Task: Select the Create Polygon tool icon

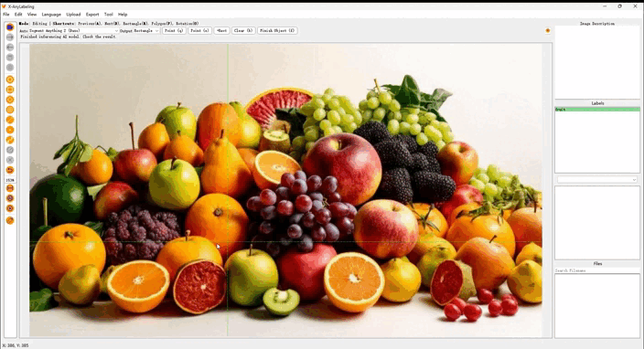Action: tap(10, 79)
